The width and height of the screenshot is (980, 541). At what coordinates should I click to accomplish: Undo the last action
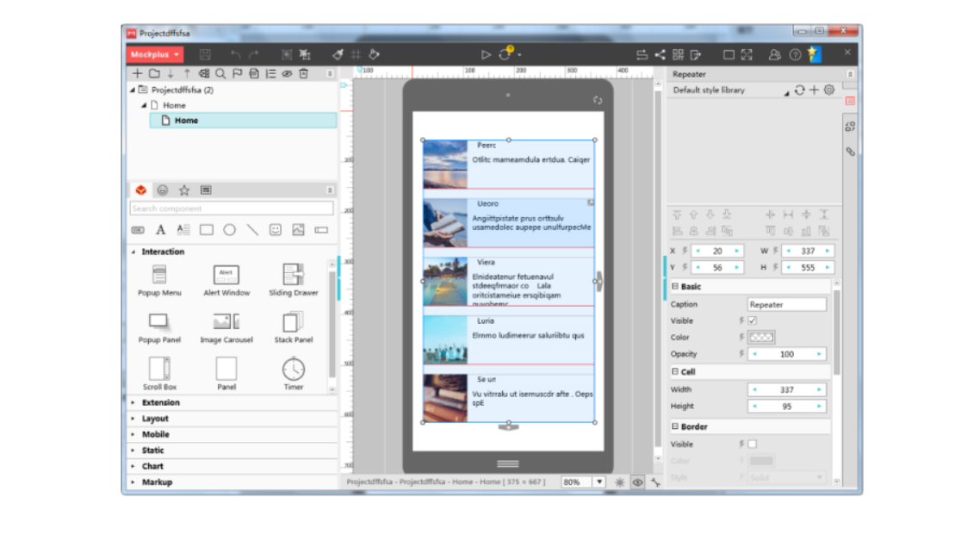235,54
